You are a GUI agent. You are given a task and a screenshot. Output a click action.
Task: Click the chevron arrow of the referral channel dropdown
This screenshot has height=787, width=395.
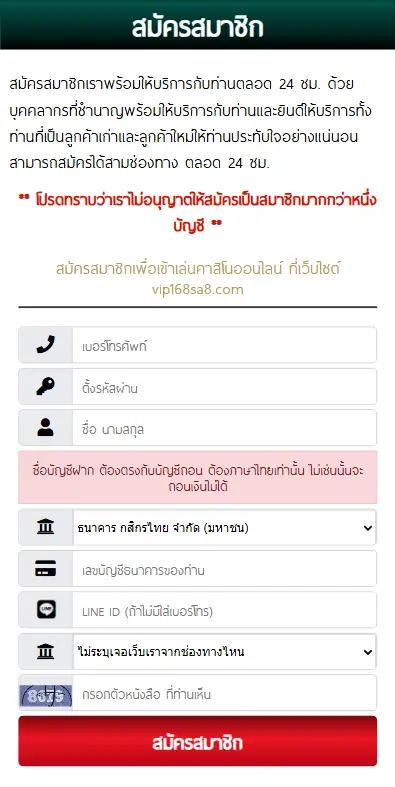coord(368,652)
